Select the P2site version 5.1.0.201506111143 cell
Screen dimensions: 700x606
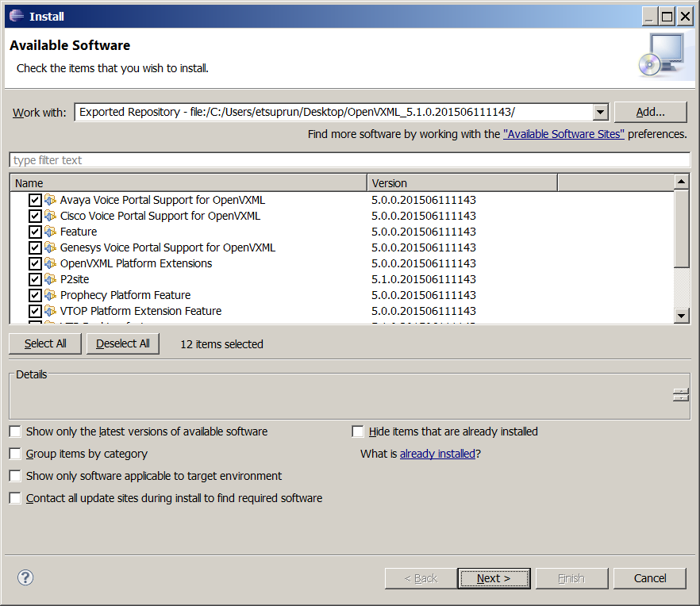[424, 279]
